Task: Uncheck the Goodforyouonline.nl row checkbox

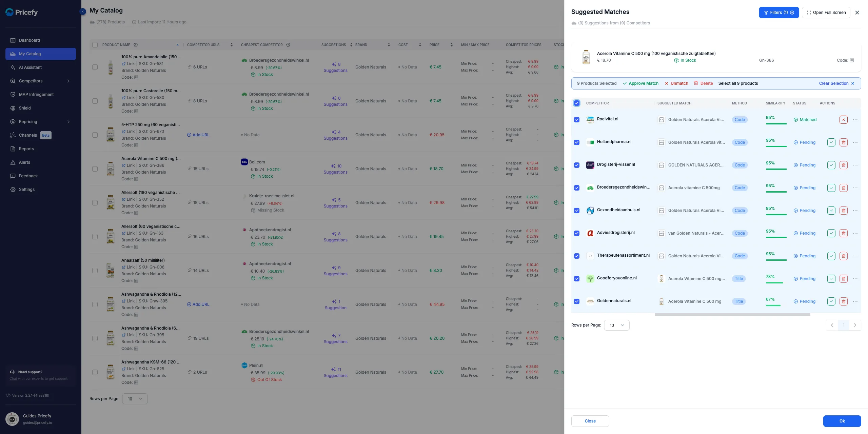Action: pyautogui.click(x=577, y=279)
